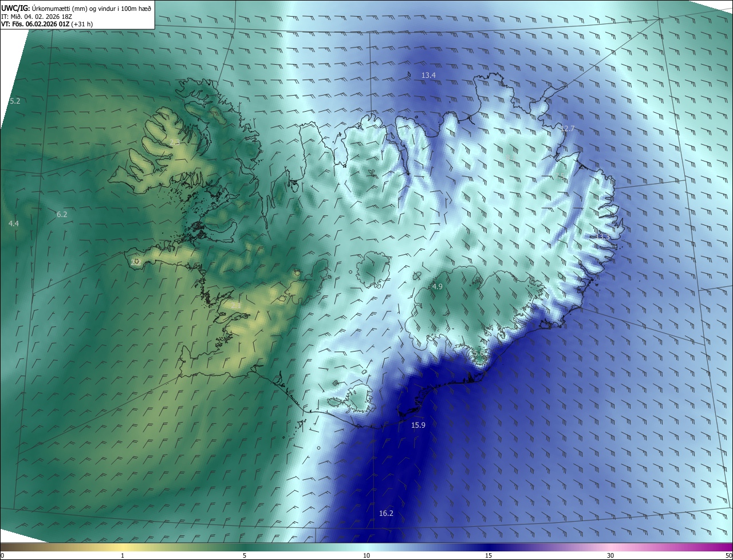Click the 50 tick on the color scale
Image resolution: width=733 pixels, height=560 pixels.
point(728,555)
